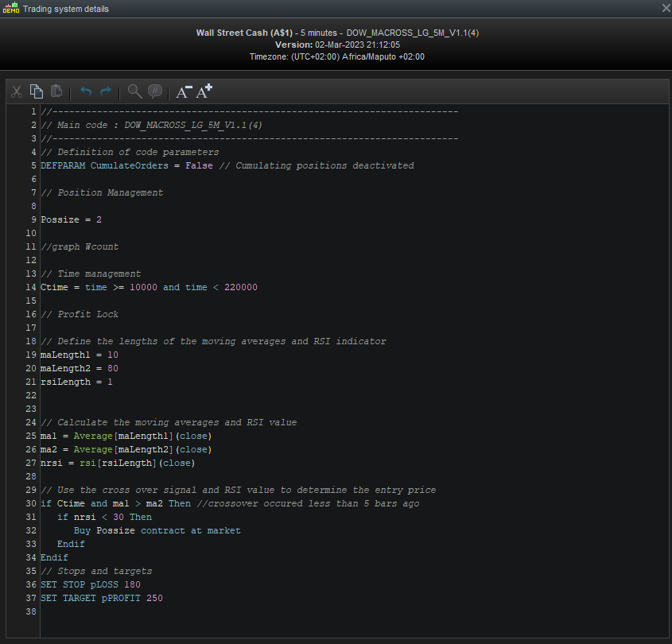Viewport: 672px width, 644px height.
Task: Toggle comment using the speech bubble icon
Action: [x=155, y=91]
